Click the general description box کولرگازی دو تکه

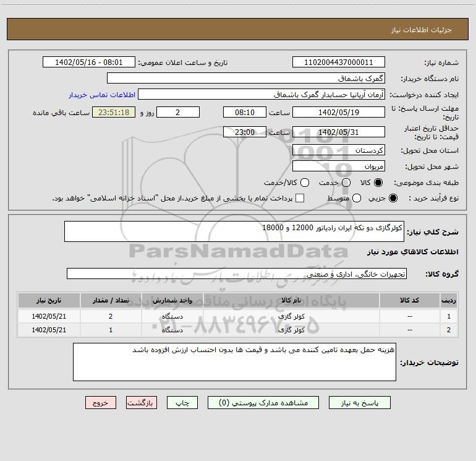point(234,231)
